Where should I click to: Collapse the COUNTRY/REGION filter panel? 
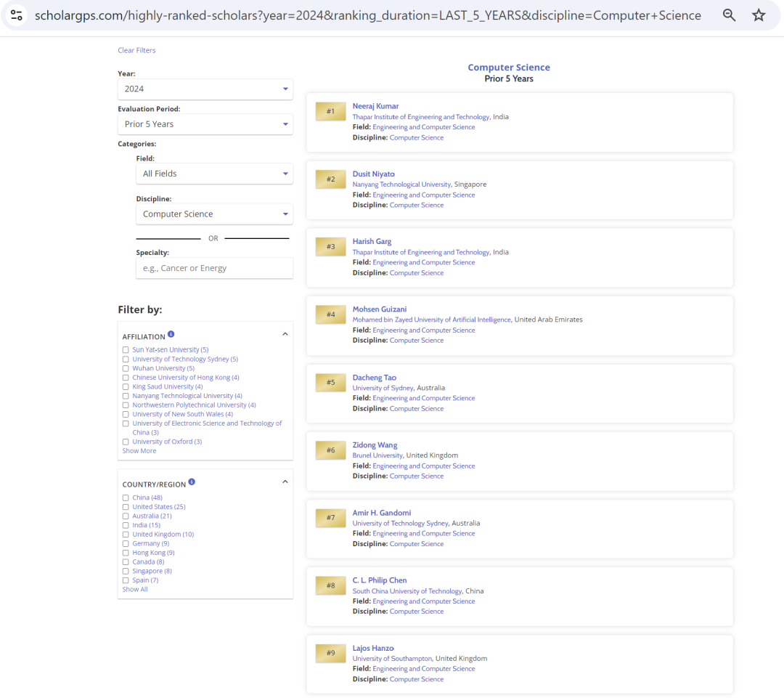click(285, 482)
